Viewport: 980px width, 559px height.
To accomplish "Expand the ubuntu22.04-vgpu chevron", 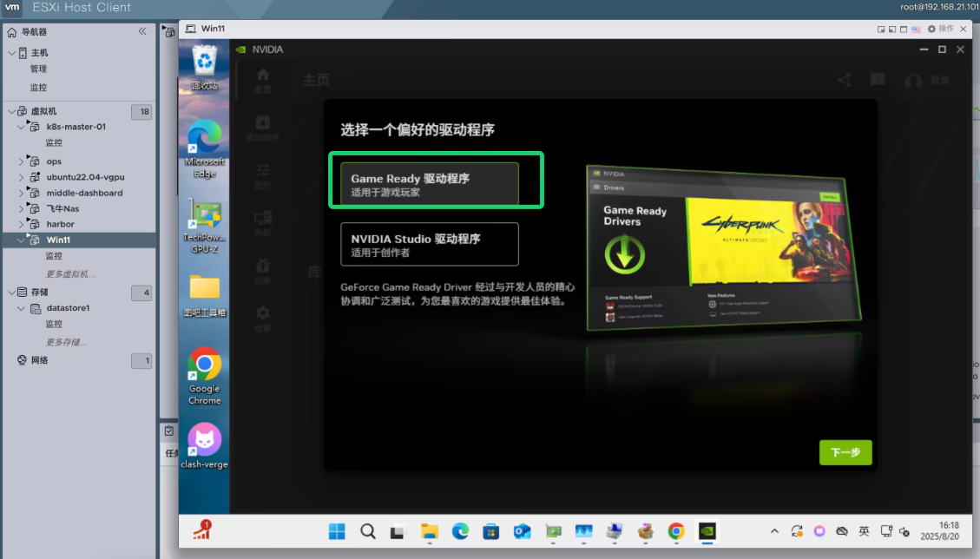I will click(x=21, y=177).
